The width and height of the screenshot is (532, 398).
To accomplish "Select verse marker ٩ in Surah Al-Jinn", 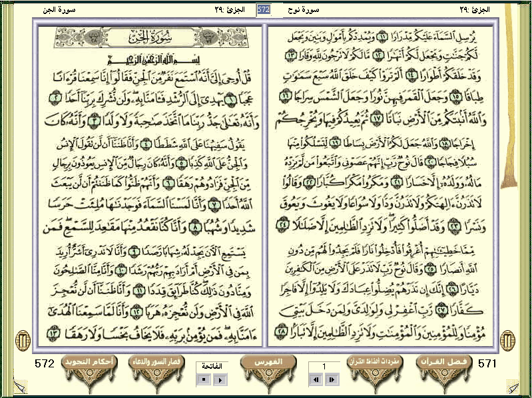I will coord(135,251).
